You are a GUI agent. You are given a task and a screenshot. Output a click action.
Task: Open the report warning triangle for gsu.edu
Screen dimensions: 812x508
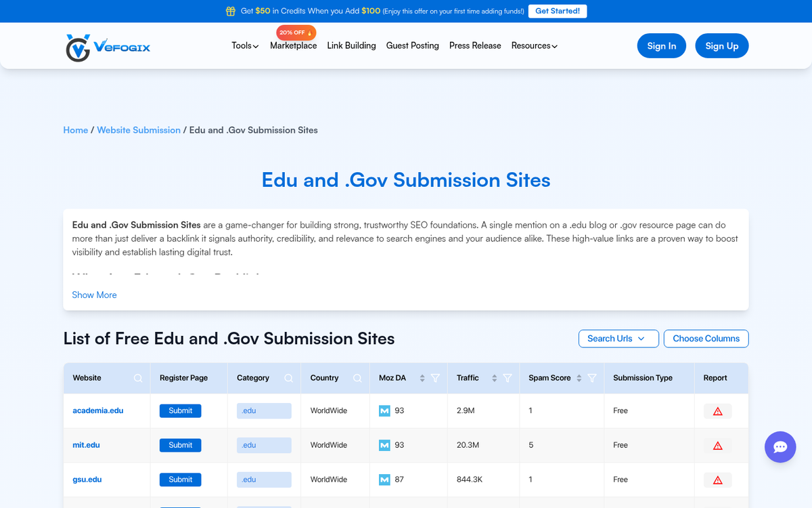[717, 479]
